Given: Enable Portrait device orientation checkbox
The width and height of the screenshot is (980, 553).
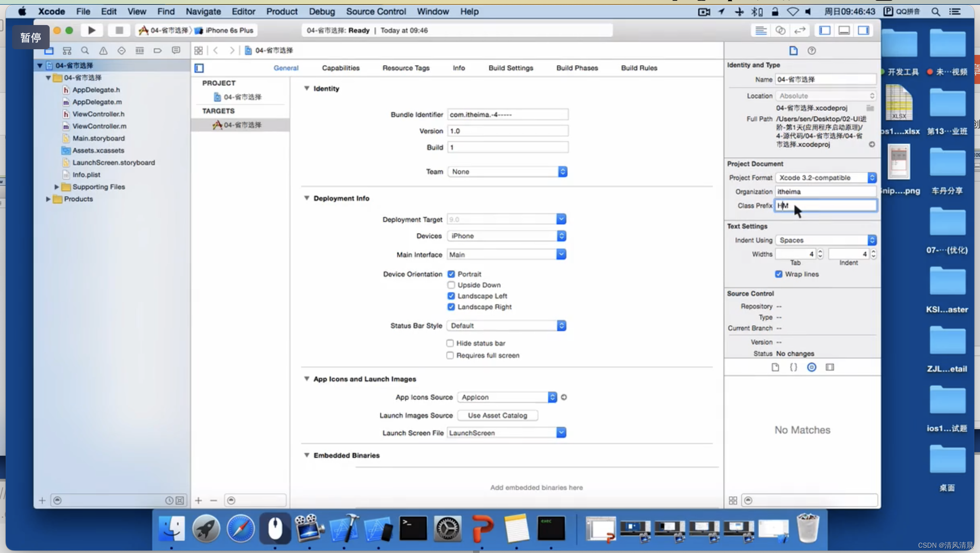Looking at the screenshot, I should point(451,274).
